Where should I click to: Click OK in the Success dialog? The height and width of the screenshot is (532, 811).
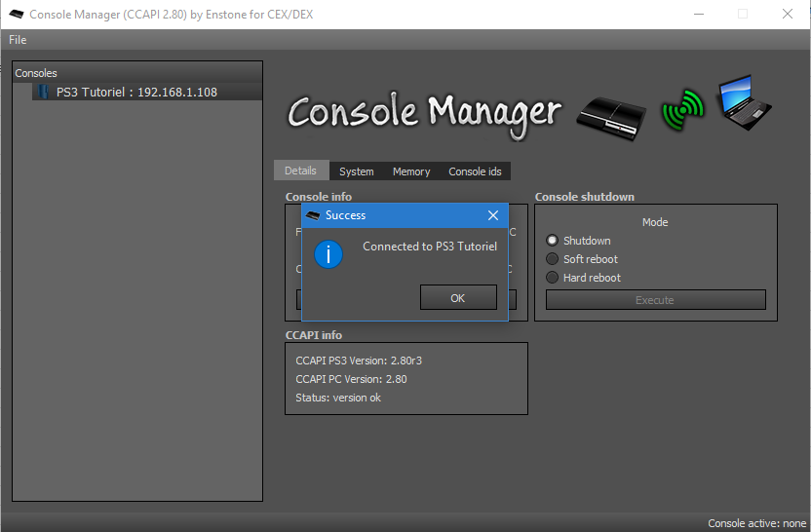click(x=458, y=298)
